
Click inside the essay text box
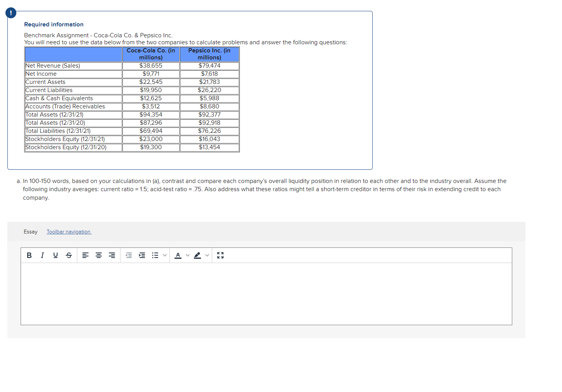point(266,293)
